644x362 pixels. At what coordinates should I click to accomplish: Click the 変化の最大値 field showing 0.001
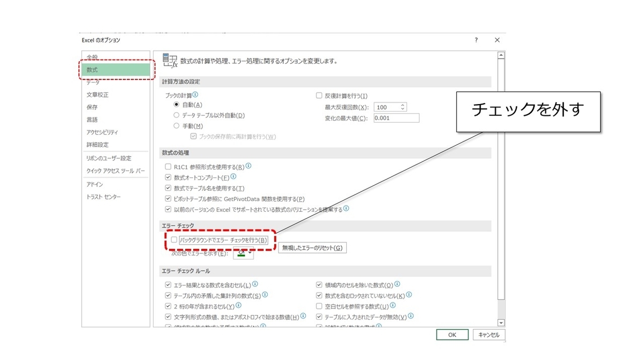[x=396, y=118]
